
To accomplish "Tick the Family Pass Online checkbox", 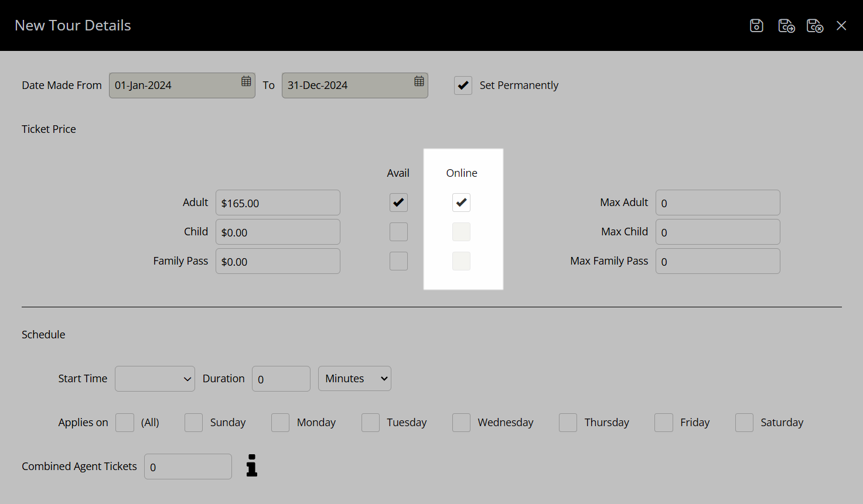I will (x=461, y=261).
